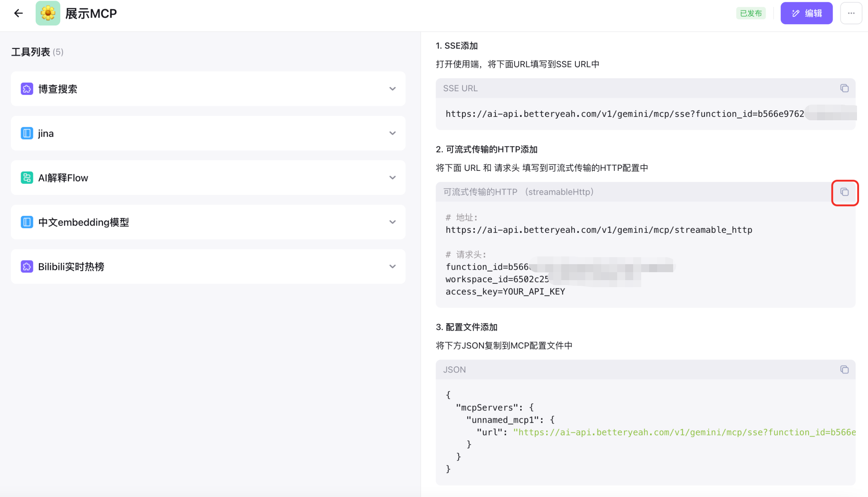Copy the JSON config with copy icon
The height and width of the screenshot is (497, 868).
(x=844, y=370)
